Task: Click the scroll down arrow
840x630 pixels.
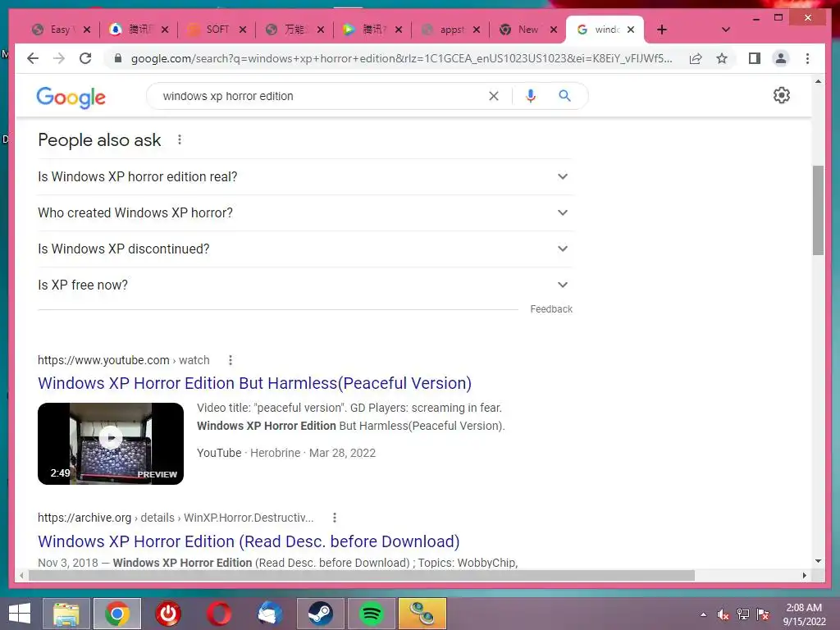Action: [818, 561]
